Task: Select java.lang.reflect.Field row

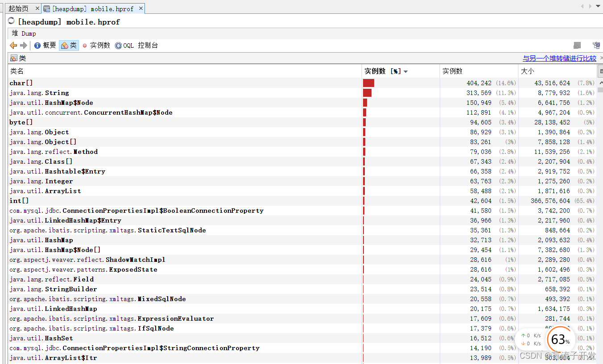Action: coord(302,279)
